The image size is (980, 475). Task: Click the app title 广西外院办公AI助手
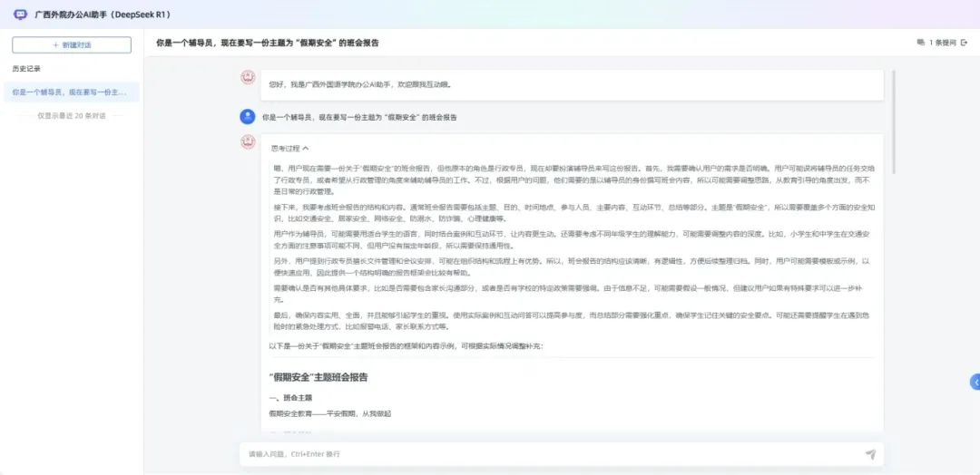[x=102, y=15]
